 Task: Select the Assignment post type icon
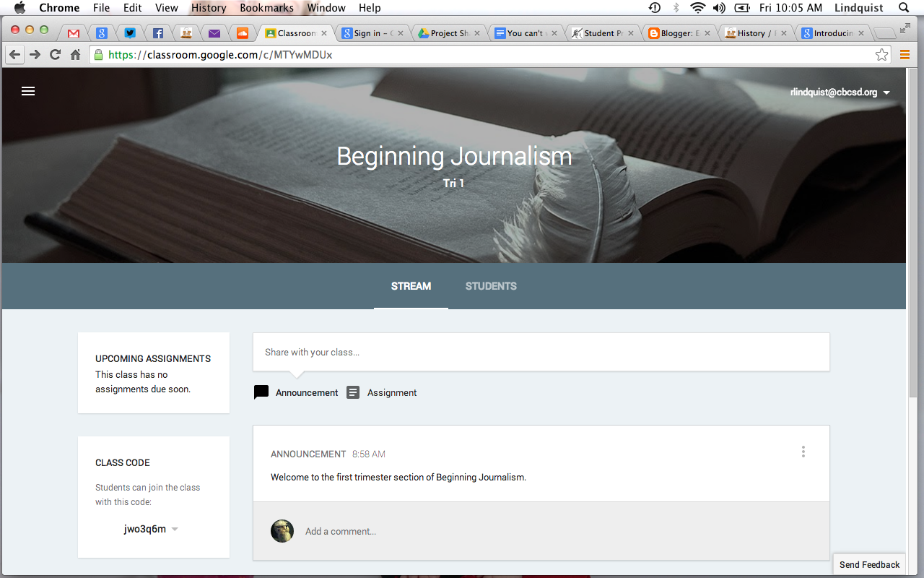coord(353,392)
